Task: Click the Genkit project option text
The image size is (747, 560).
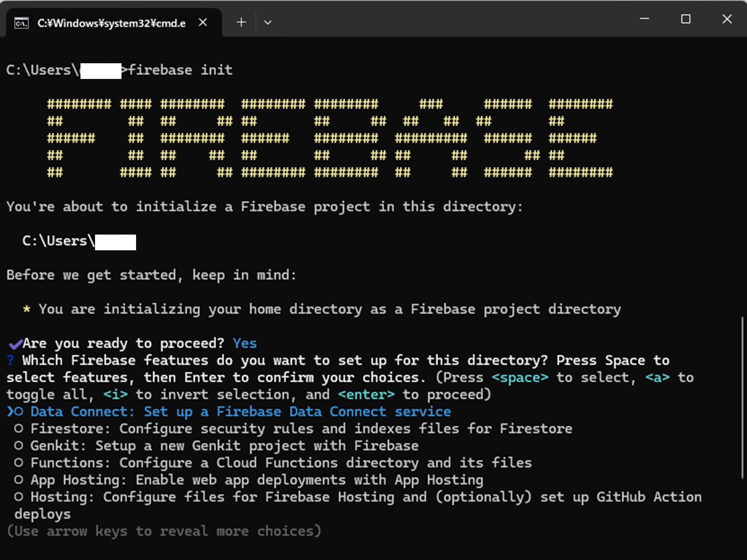Action: point(224,446)
